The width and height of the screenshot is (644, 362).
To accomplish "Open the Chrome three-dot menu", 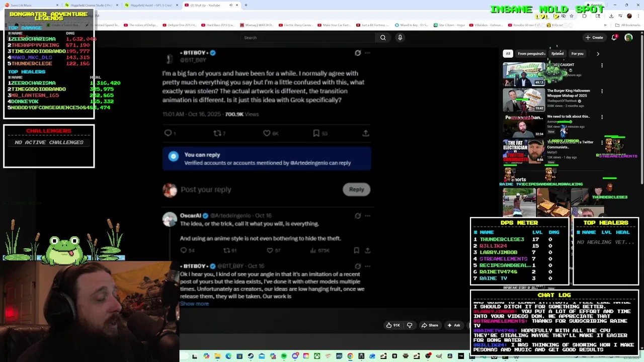I will 638,16.
